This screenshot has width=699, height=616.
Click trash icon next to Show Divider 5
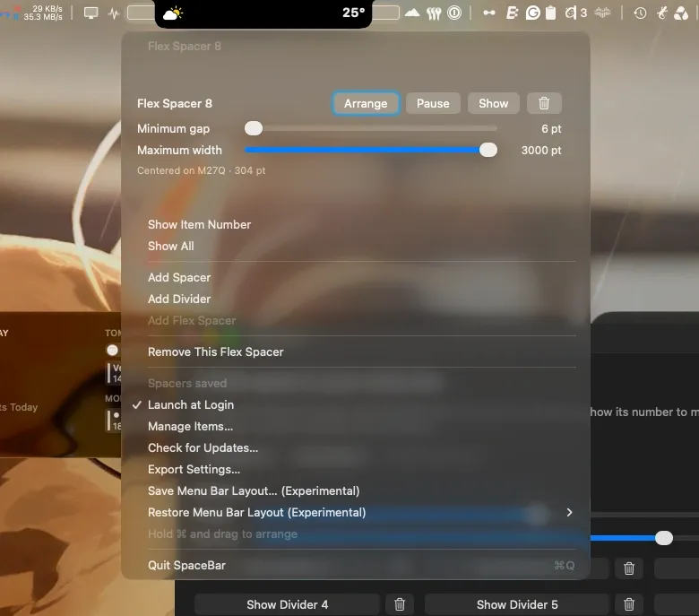629,604
